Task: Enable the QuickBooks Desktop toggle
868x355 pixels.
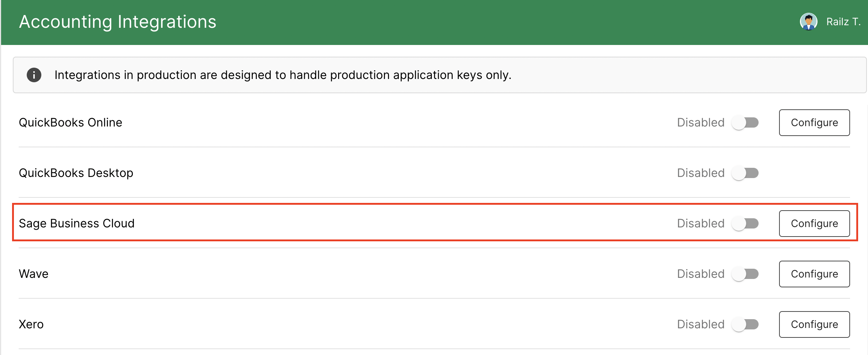Action: pyautogui.click(x=745, y=173)
